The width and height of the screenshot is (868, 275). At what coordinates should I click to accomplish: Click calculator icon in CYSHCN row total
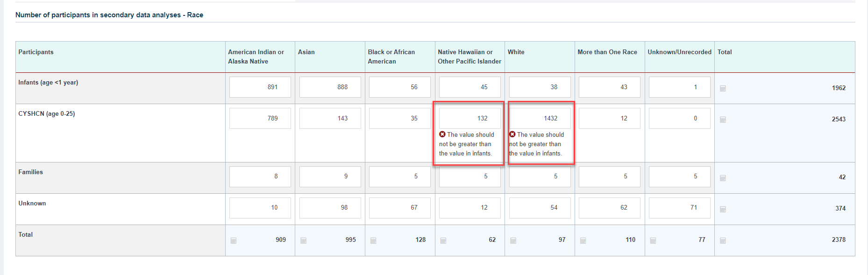(x=723, y=120)
